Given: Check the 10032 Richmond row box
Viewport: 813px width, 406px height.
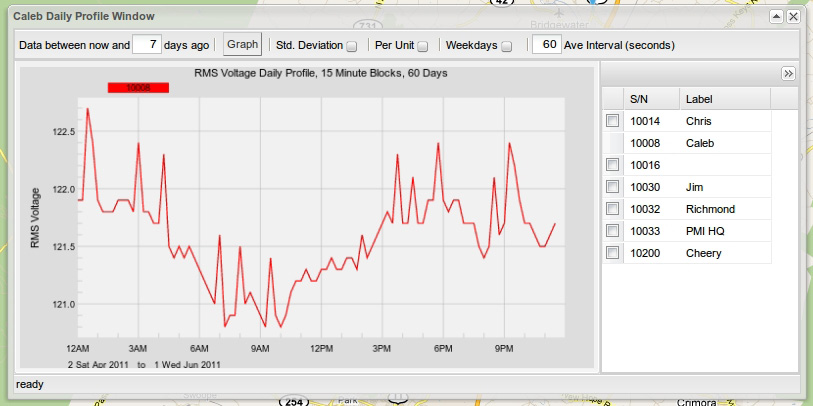Looking at the screenshot, I should point(613,209).
